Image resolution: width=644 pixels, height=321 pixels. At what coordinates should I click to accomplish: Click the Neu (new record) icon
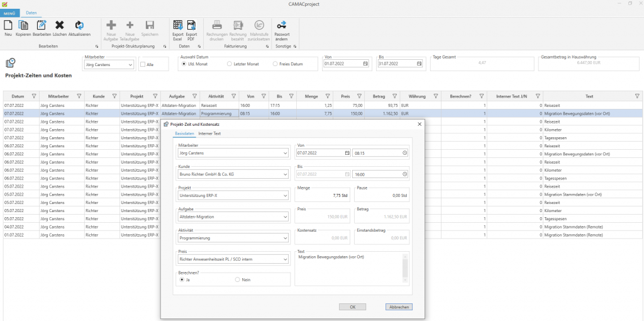click(8, 25)
